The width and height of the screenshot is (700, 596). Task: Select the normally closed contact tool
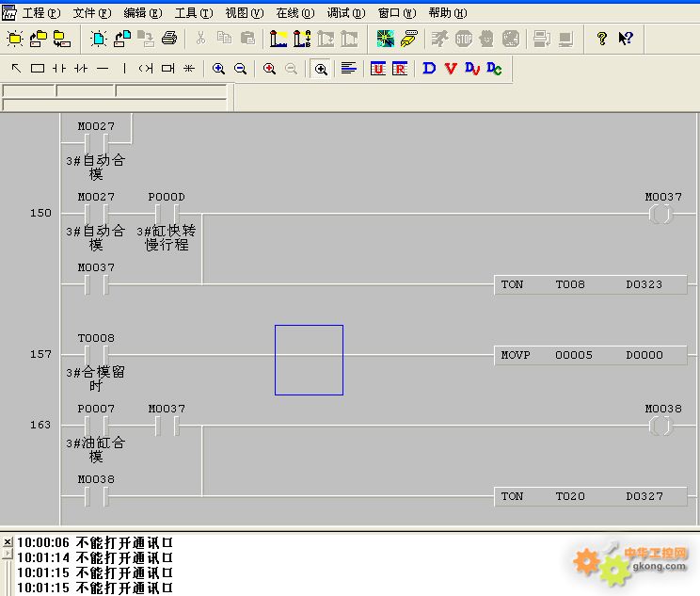point(81,69)
